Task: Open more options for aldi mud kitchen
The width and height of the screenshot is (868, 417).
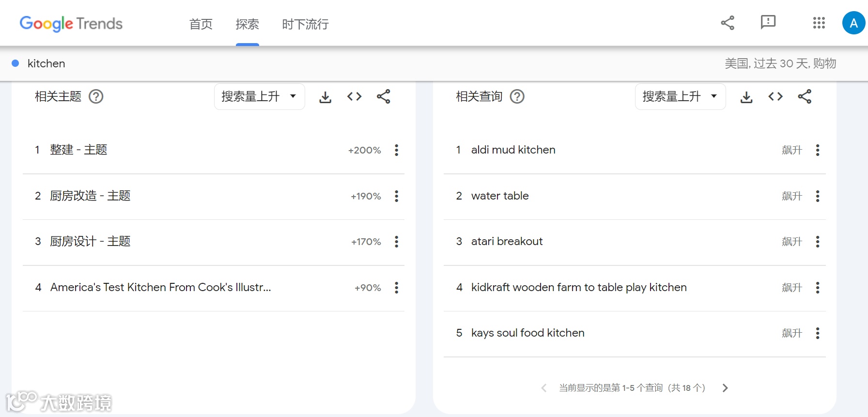Action: pos(818,150)
